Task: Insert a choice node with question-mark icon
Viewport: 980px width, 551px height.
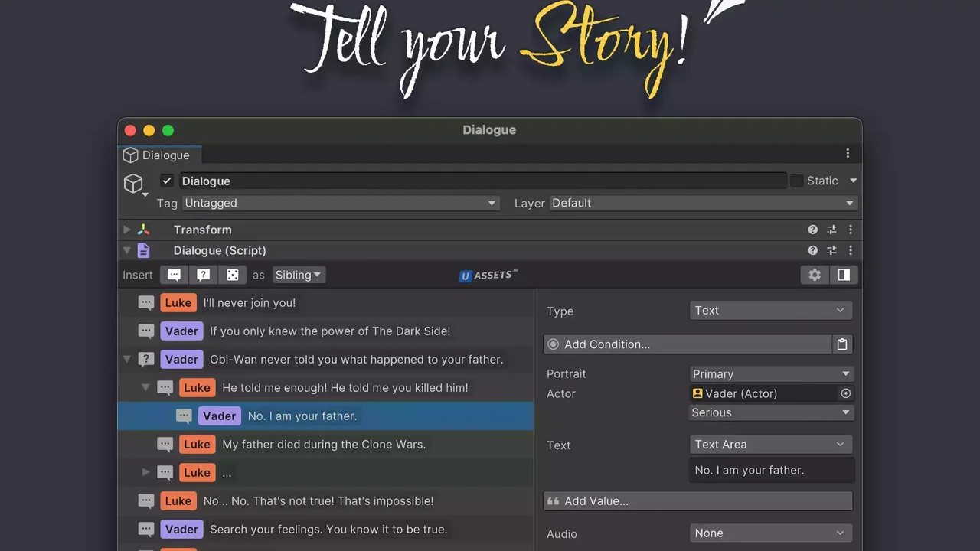Action: 204,275
